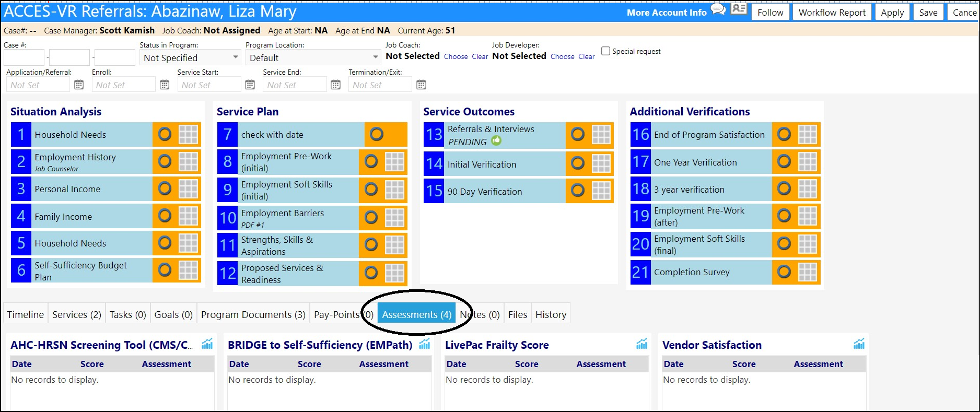
Task: Click Clear link for Job Coach
Action: click(x=480, y=56)
